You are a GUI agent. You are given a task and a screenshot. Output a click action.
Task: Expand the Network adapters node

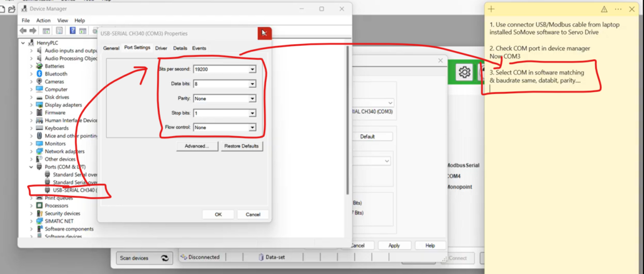tap(32, 151)
